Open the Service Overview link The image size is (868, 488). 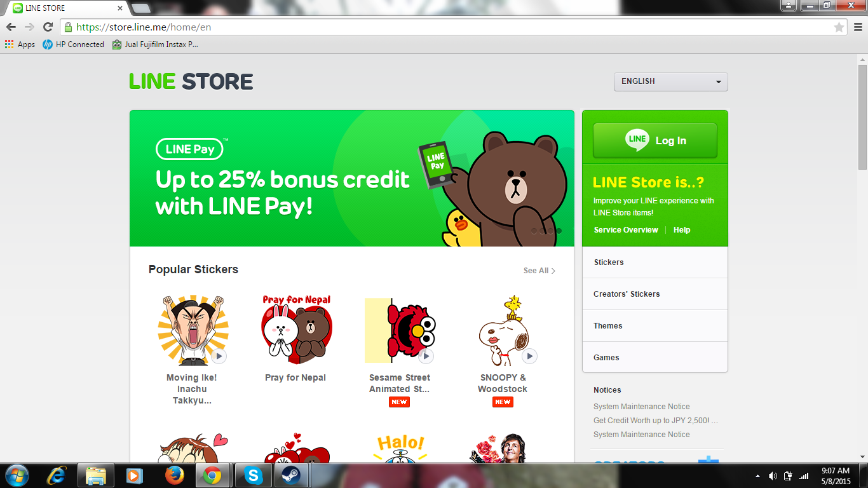coord(626,230)
